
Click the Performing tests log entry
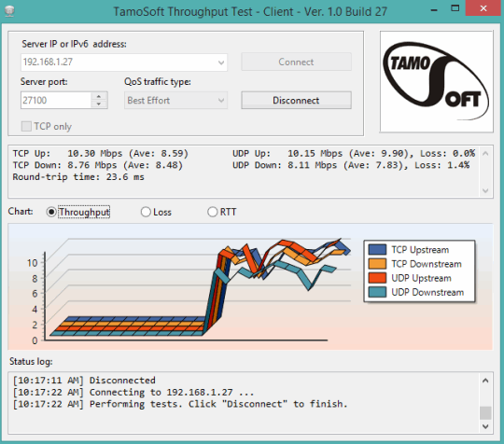(180, 404)
